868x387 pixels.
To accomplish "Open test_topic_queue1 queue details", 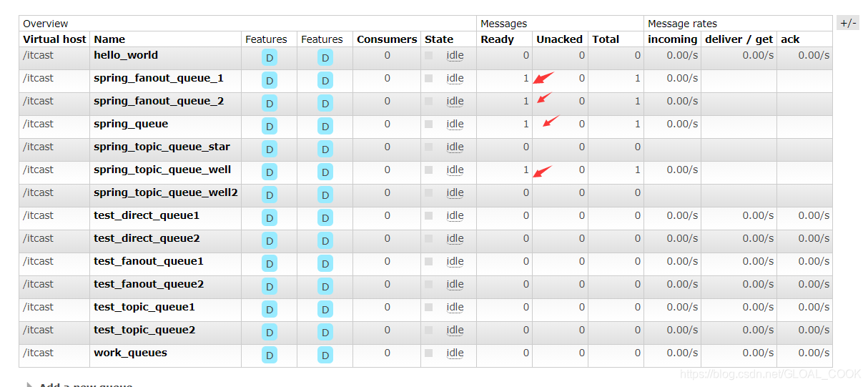I will pos(144,307).
